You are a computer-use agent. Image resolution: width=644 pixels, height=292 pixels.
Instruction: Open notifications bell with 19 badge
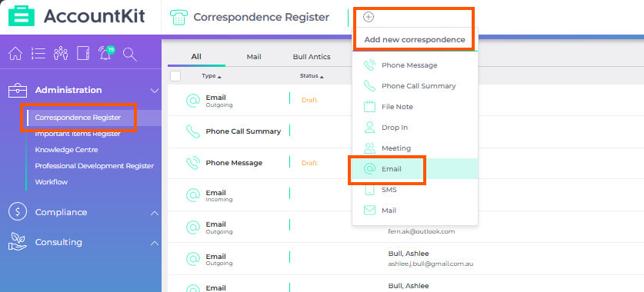click(106, 53)
